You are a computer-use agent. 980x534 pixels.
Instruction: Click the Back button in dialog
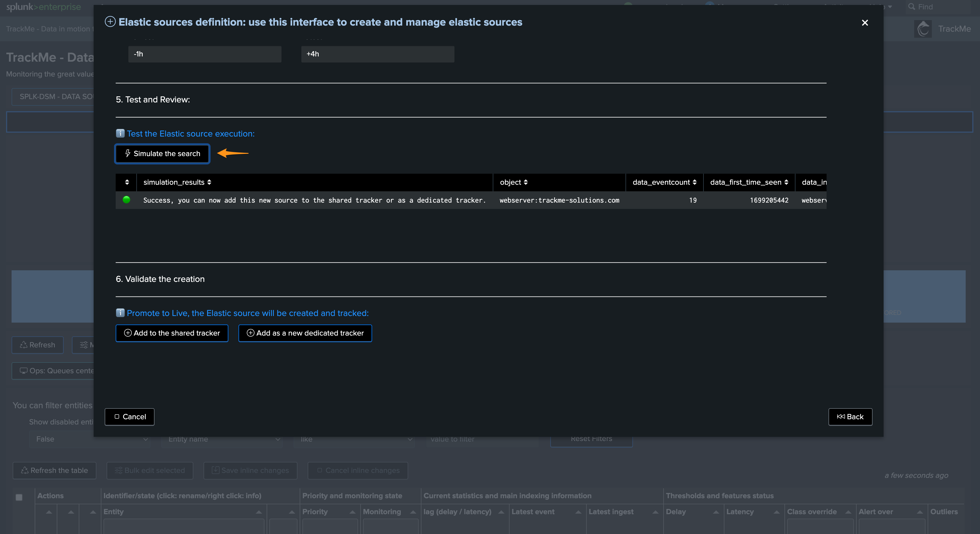850,416
